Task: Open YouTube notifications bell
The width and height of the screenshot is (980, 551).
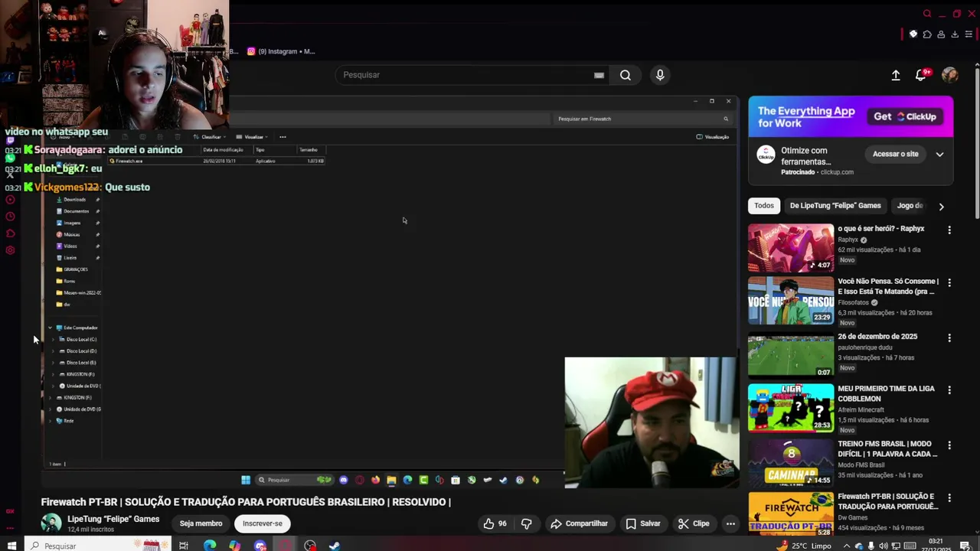Action: (921, 75)
